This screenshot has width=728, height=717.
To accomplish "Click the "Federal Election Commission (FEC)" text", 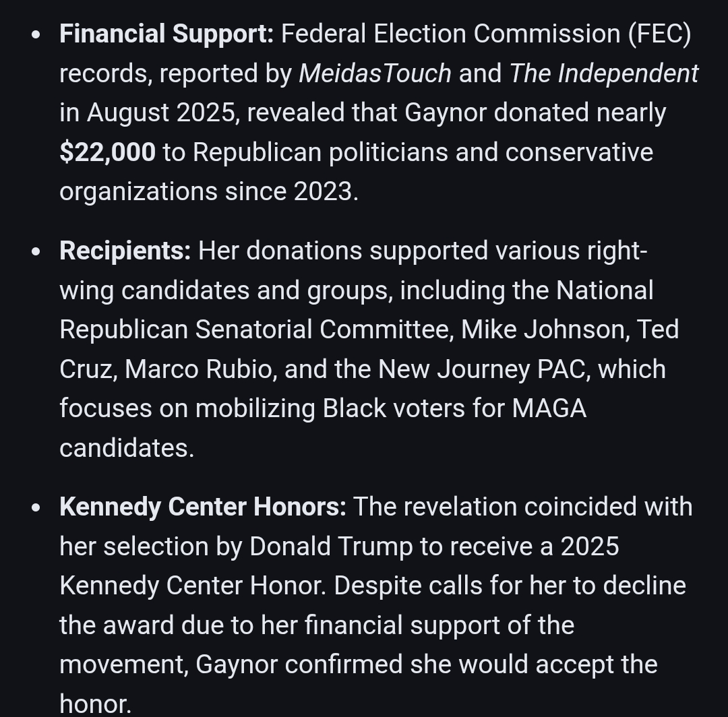I will click(486, 34).
